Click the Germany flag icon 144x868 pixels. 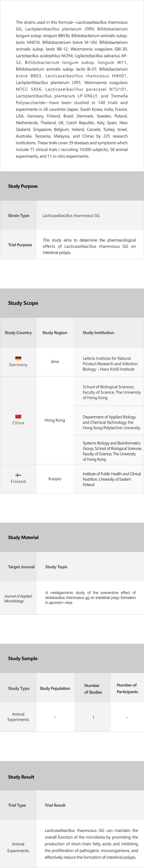(x=18, y=358)
